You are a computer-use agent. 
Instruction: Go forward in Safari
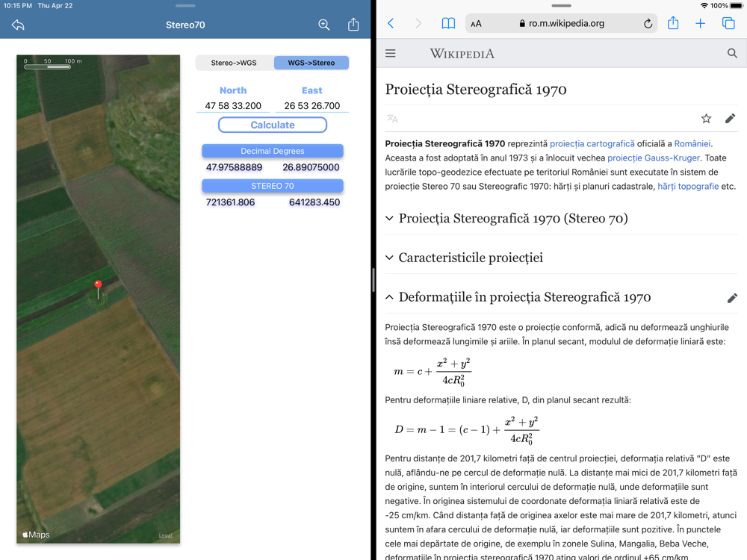418,23
